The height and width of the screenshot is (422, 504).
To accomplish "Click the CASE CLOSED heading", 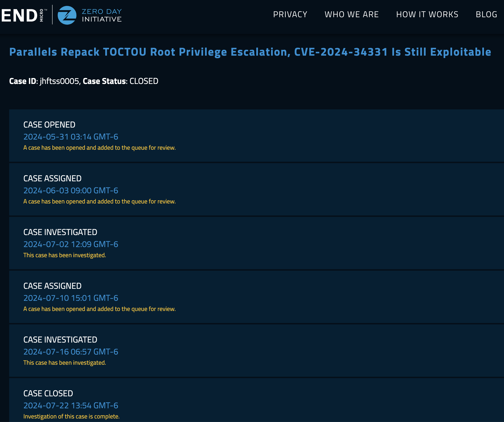I will coord(48,393).
